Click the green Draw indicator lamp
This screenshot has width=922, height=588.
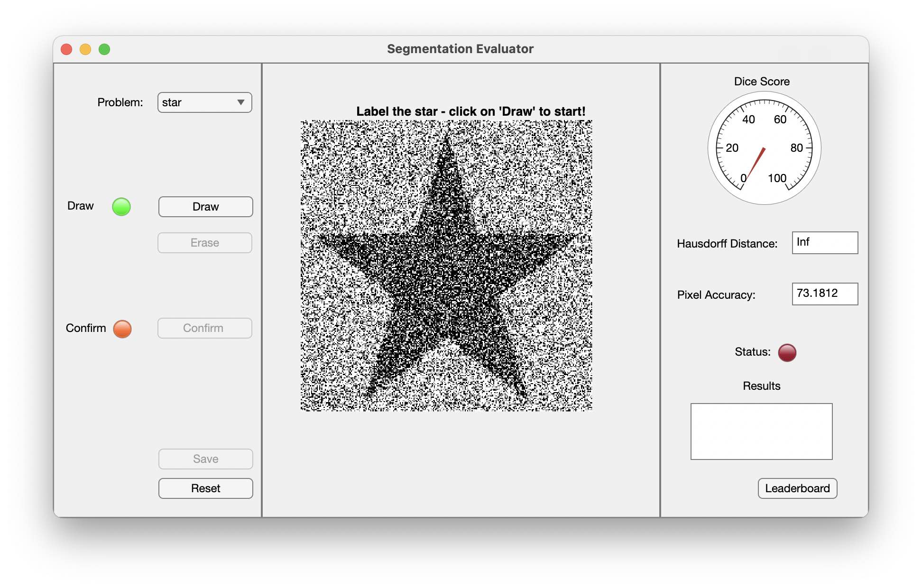click(x=121, y=207)
